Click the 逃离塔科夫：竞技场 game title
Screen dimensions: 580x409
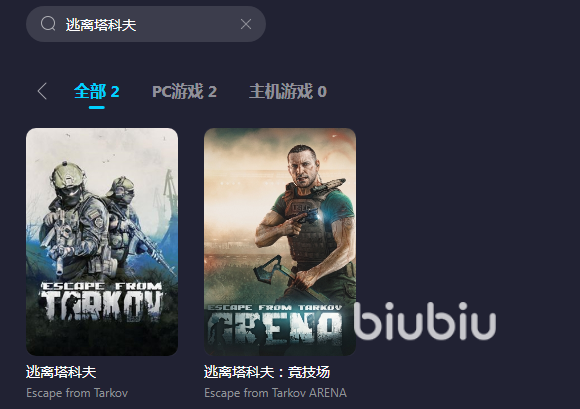pos(267,372)
